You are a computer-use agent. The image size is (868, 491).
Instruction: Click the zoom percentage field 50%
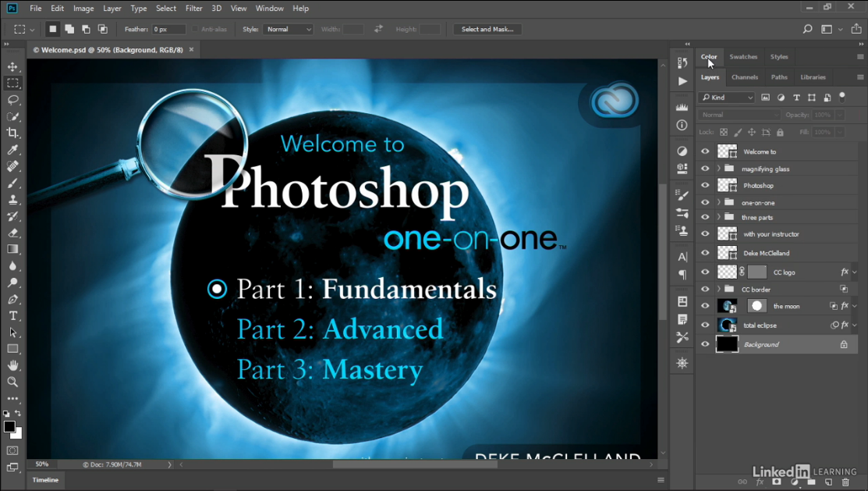tap(42, 464)
